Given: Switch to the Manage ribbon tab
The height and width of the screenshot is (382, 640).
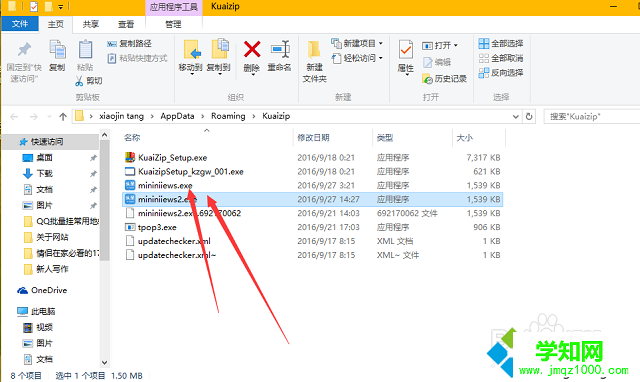Looking at the screenshot, I should pyautogui.click(x=173, y=24).
